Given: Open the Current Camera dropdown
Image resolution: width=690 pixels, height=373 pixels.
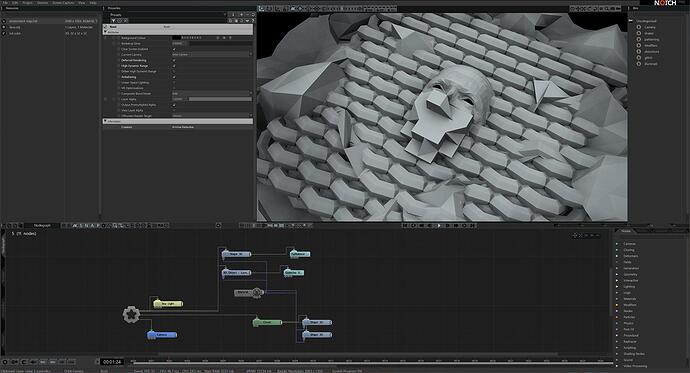Looking at the screenshot, I should [212, 55].
